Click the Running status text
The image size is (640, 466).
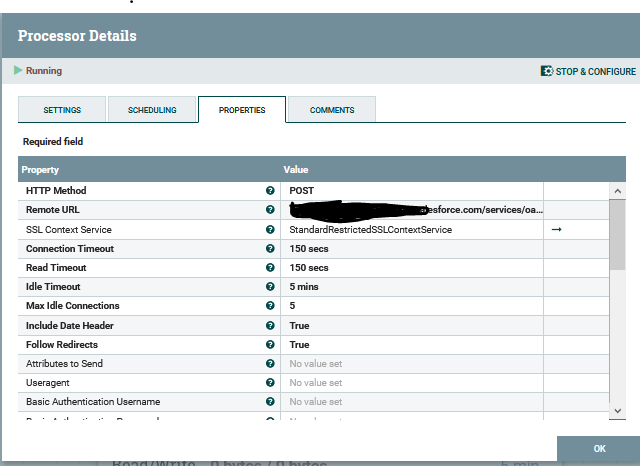pyautogui.click(x=44, y=71)
